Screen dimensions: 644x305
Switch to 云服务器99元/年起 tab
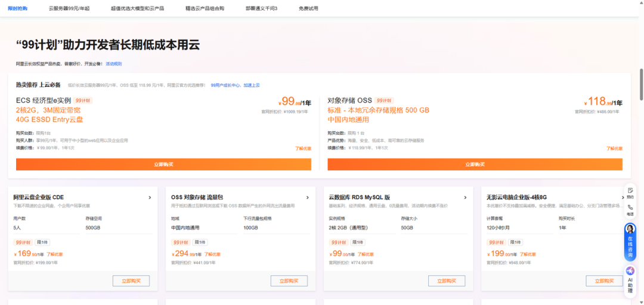tap(69, 8)
